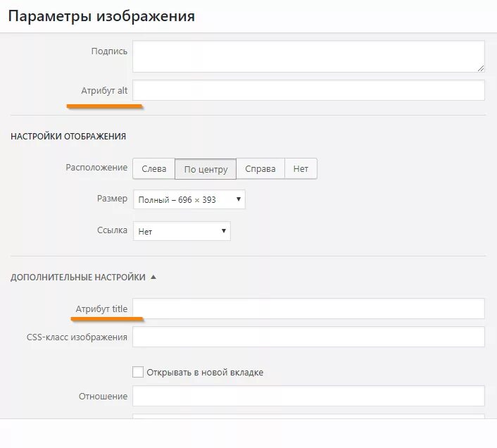Open the Размер size dropdown
The height and width of the screenshot is (448, 497).
coord(189,199)
